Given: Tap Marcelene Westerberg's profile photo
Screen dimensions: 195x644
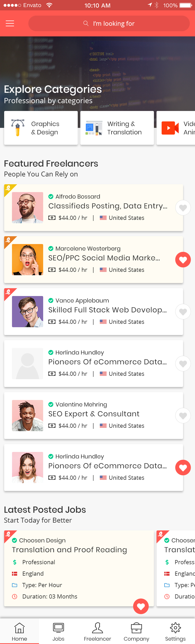Looking at the screenshot, I should (27, 259).
